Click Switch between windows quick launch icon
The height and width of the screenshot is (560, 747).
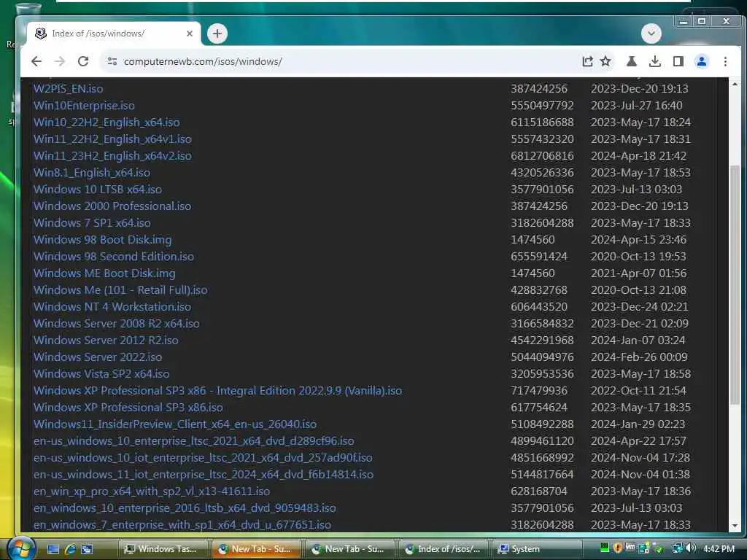coord(87,549)
